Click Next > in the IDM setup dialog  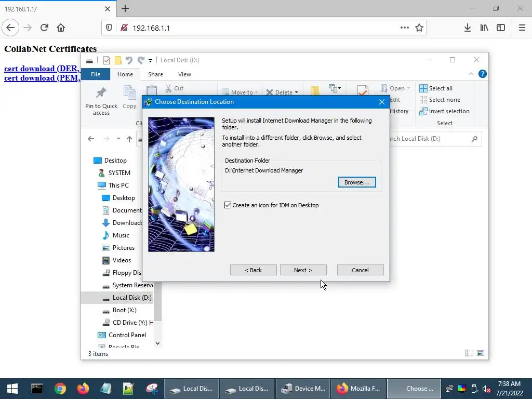coord(303,270)
